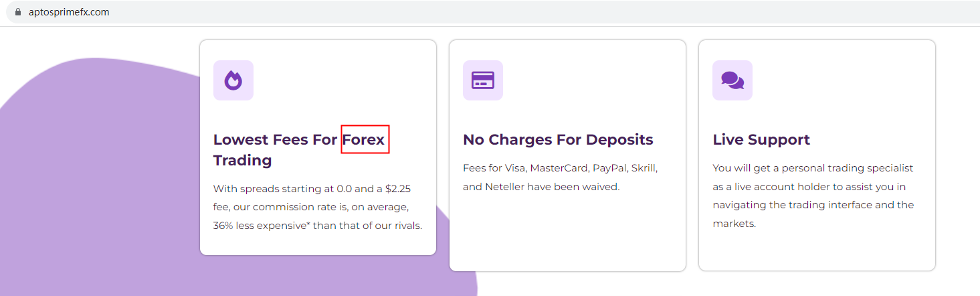
Task: Click the word Skrill
Action: pyautogui.click(x=644, y=168)
